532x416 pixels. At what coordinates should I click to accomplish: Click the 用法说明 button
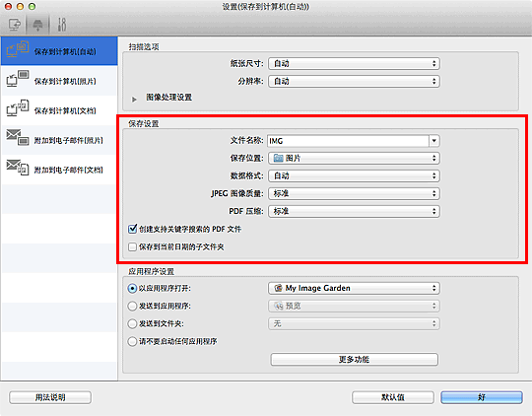coord(50,397)
